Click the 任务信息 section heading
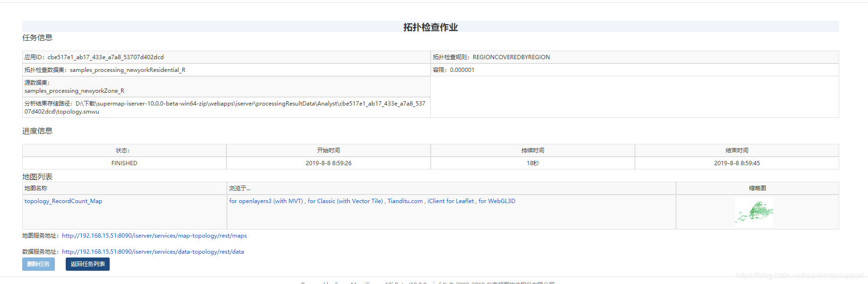 point(37,38)
